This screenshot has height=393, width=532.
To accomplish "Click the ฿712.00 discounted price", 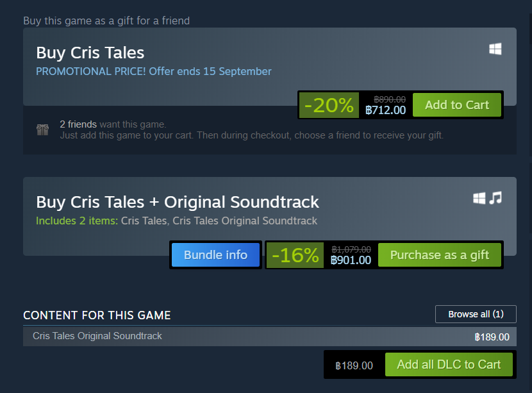I will coord(385,110).
